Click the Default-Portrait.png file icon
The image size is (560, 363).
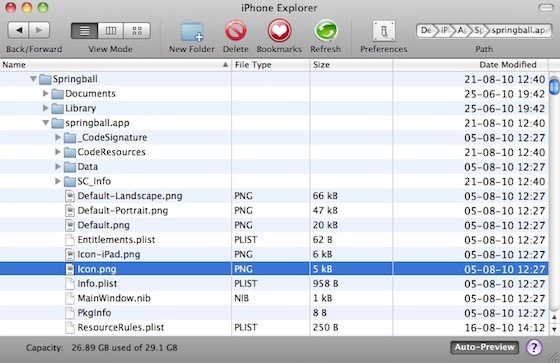(70, 211)
